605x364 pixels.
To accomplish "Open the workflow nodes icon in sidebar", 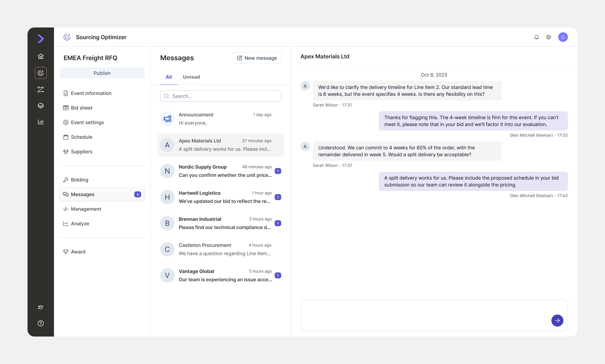I will (41, 89).
